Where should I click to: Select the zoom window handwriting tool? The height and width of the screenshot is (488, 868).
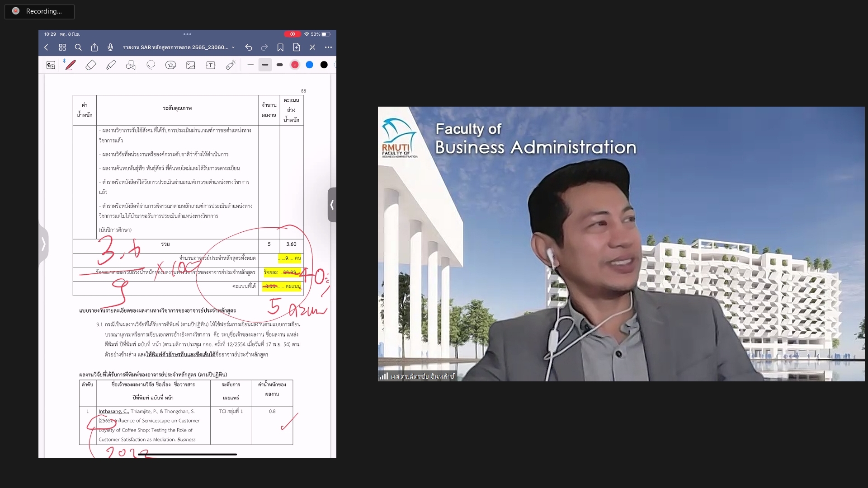click(x=51, y=65)
